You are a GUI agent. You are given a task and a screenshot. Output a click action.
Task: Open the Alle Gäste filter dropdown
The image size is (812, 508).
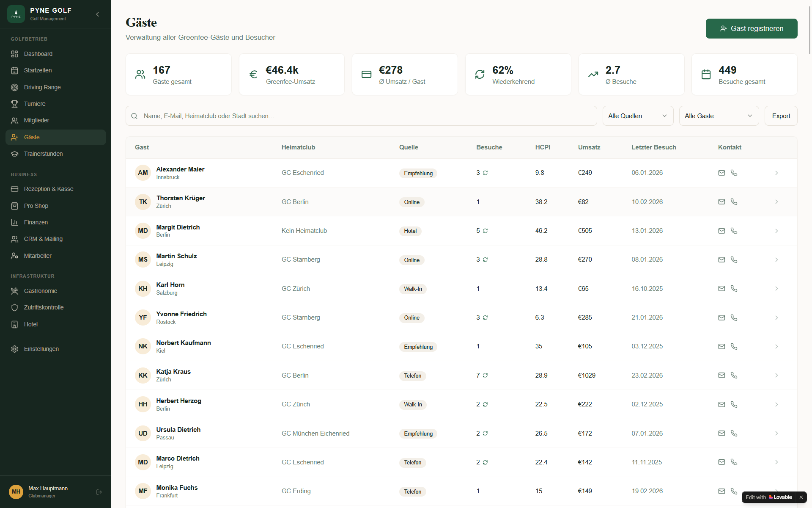(719, 116)
